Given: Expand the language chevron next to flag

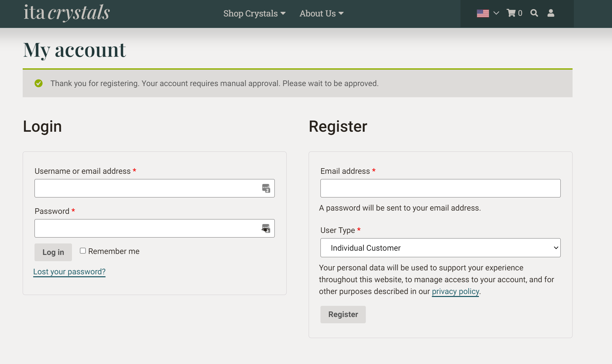Looking at the screenshot, I should 496,13.
